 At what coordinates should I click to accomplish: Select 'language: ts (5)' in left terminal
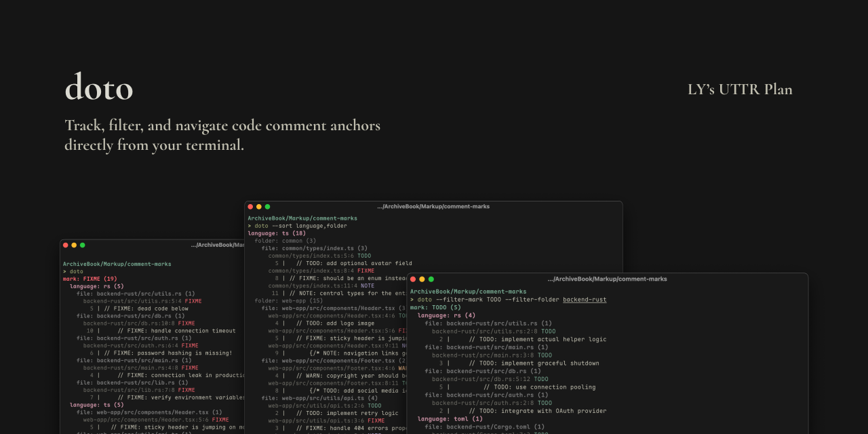pyautogui.click(x=97, y=405)
